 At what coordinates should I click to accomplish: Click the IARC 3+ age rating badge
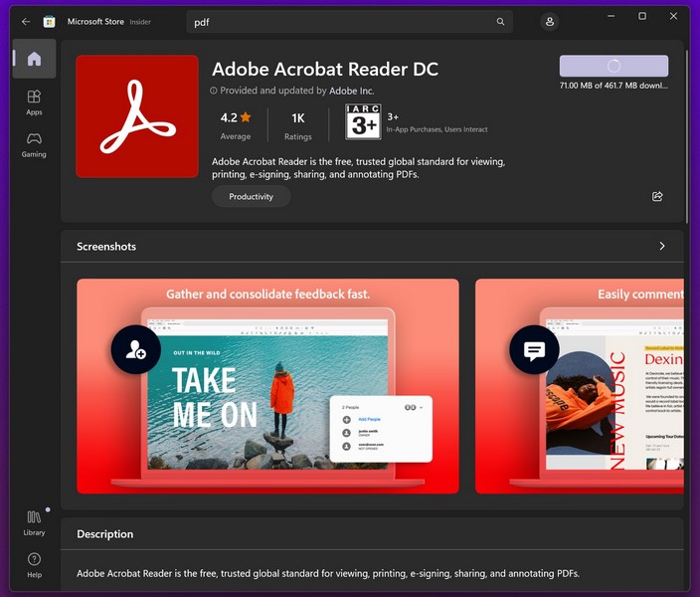coord(363,121)
